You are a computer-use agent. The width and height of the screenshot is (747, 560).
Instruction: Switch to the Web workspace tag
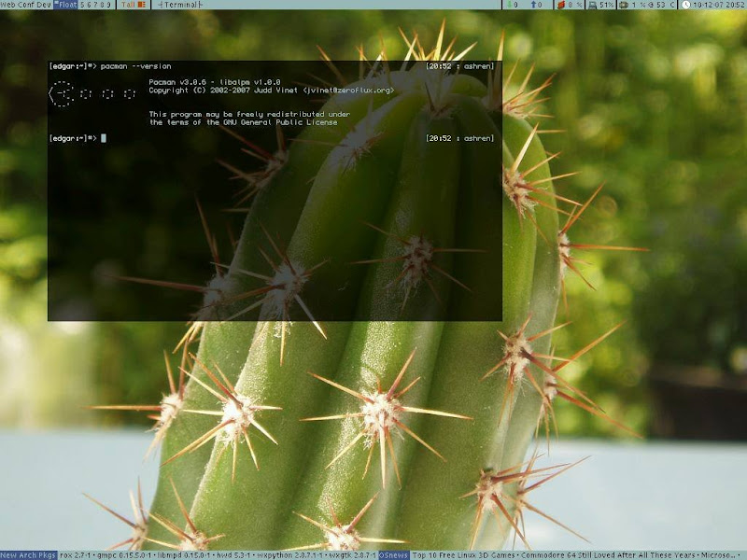point(8,5)
